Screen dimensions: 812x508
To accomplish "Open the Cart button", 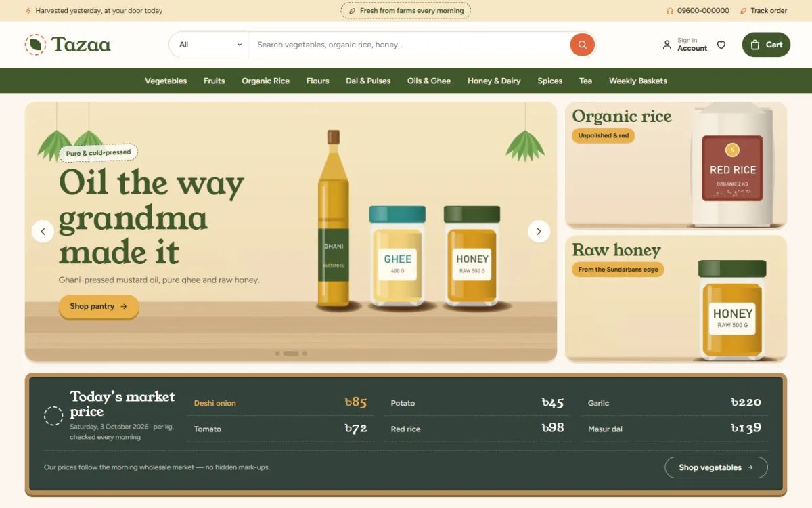I will tap(766, 45).
